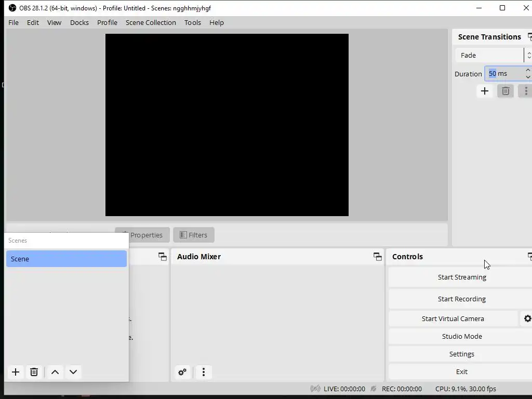Toggle Studio Mode
532x399 pixels.
click(462, 336)
